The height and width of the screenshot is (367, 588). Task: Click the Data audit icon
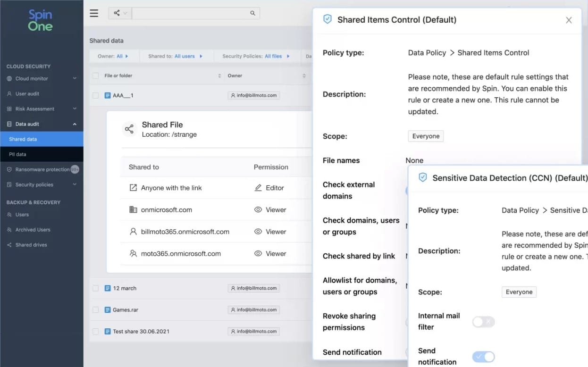[9, 124]
